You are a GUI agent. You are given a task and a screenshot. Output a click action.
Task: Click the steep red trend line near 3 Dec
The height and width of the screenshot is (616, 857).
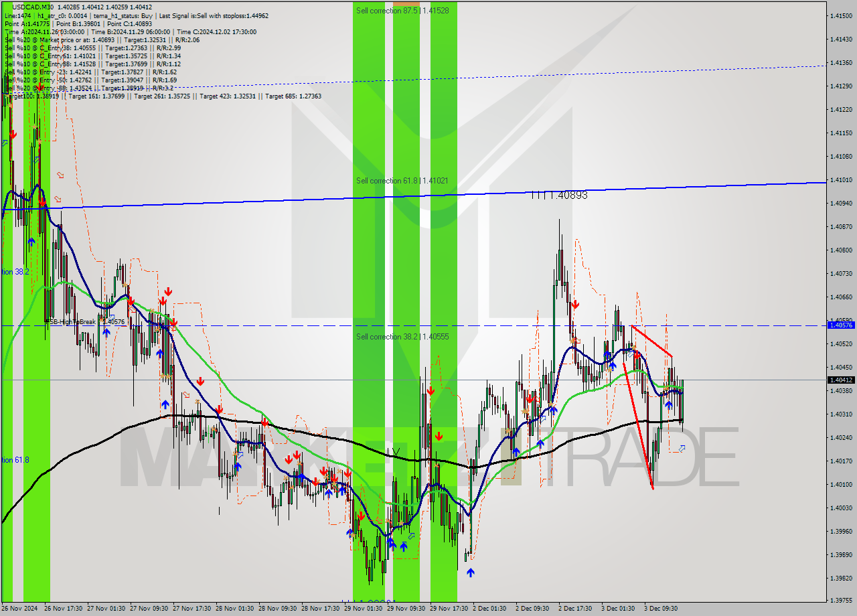(638, 426)
